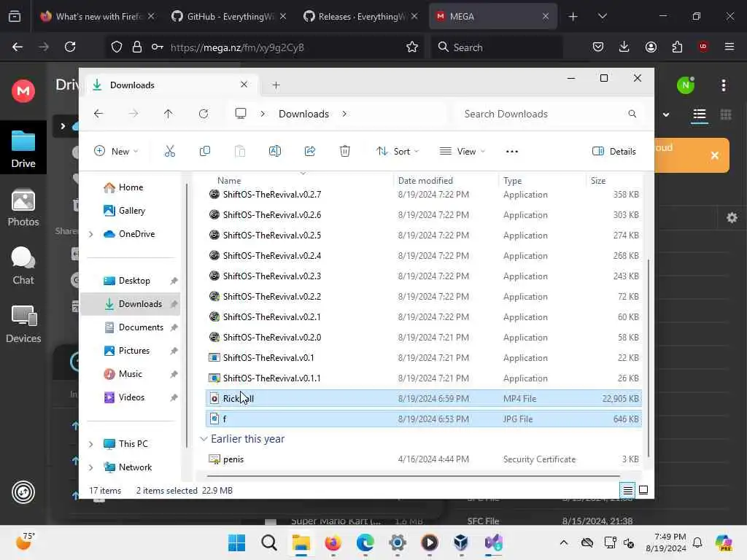The height and width of the screenshot is (560, 747).
Task: Switch MEGA to grid view icon
Action: 726,114
